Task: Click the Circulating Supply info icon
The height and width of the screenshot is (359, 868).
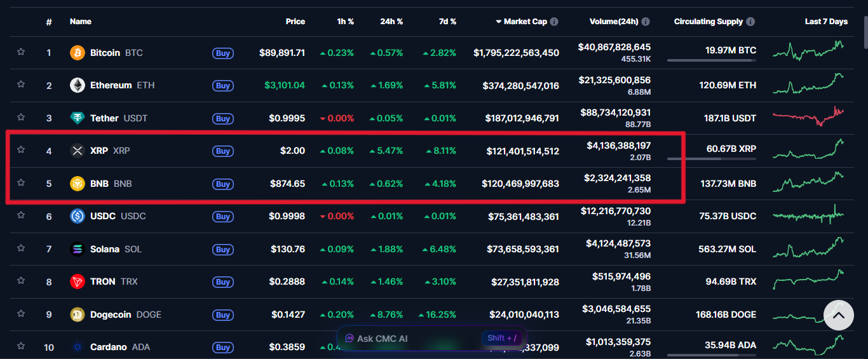Action: tap(750, 22)
